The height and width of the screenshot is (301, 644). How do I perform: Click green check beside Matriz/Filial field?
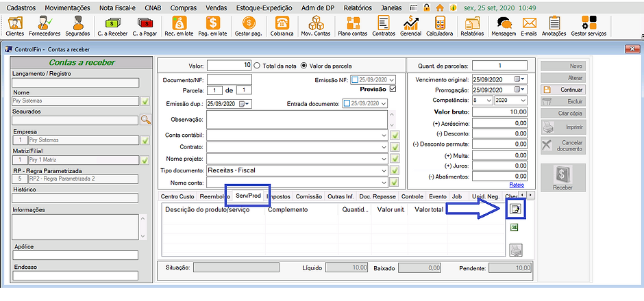click(145, 160)
